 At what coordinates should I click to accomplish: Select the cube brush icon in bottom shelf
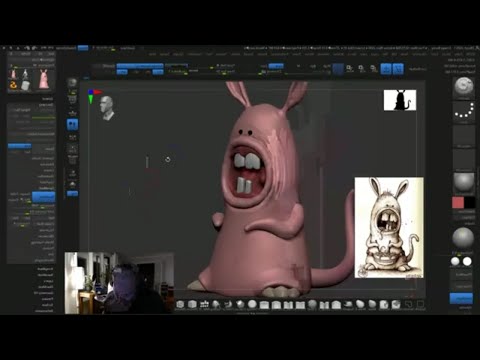(x=192, y=304)
